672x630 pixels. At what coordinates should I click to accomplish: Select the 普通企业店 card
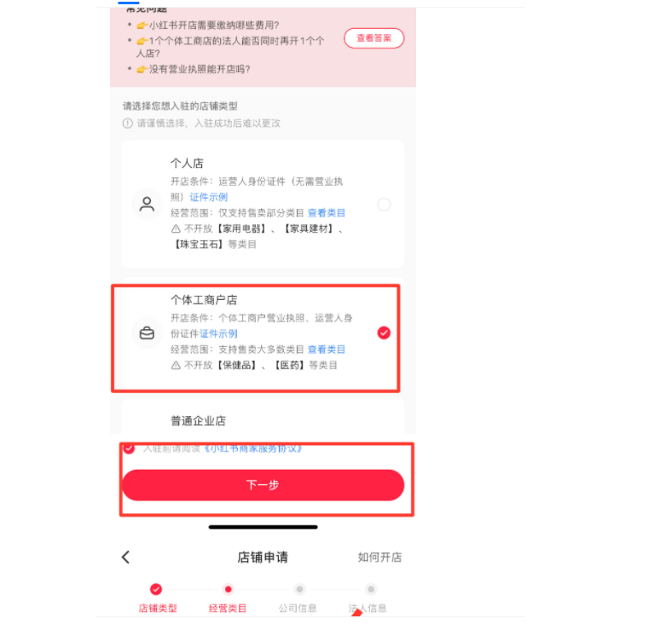264,417
